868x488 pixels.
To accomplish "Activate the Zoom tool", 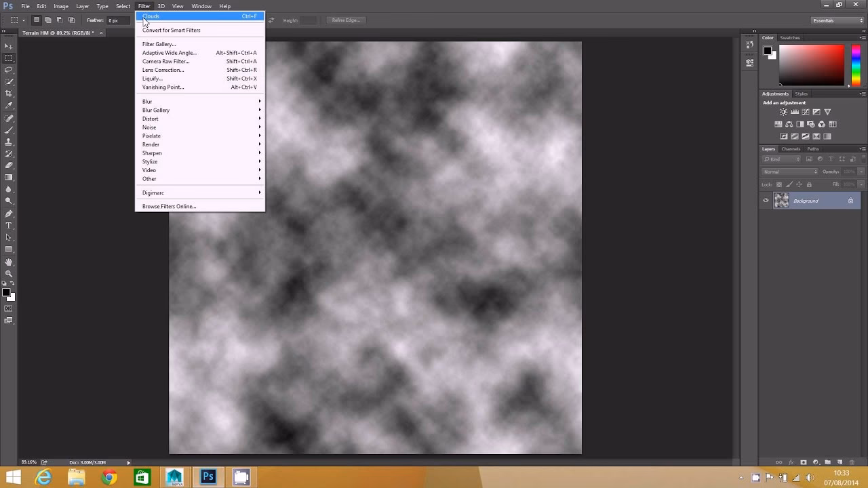I will coord(8,274).
